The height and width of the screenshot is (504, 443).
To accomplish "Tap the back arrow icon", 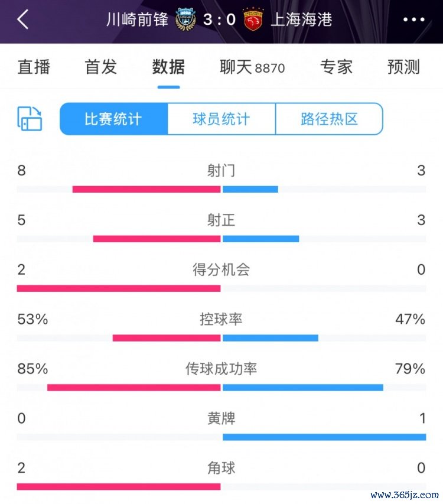I will coord(23,19).
